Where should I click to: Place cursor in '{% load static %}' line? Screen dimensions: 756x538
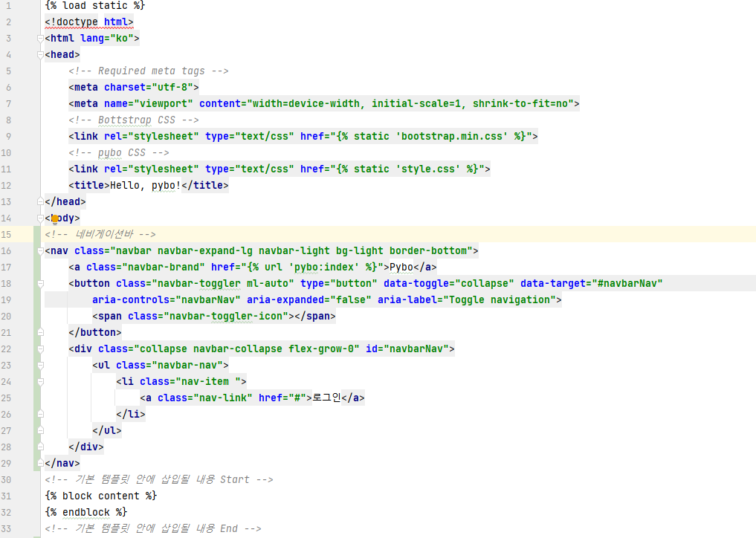[x=95, y=6]
